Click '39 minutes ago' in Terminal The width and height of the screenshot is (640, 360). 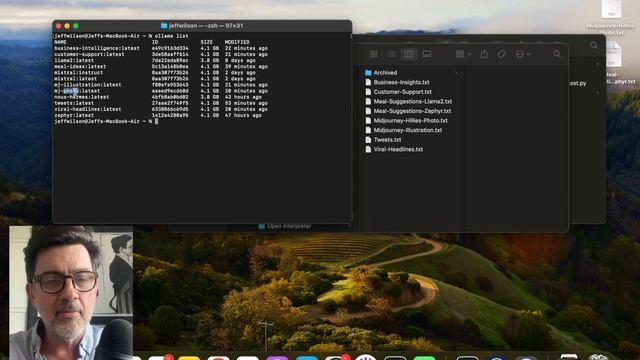[246, 67]
